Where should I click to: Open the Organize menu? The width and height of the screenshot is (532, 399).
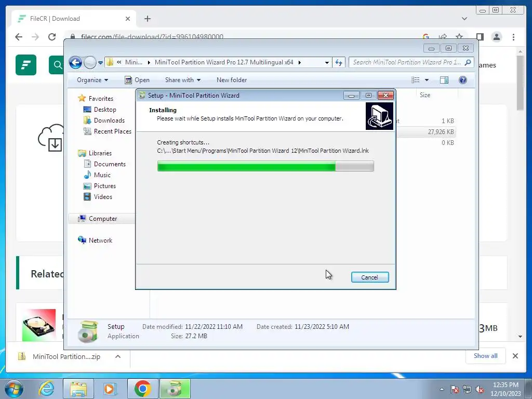click(x=92, y=80)
